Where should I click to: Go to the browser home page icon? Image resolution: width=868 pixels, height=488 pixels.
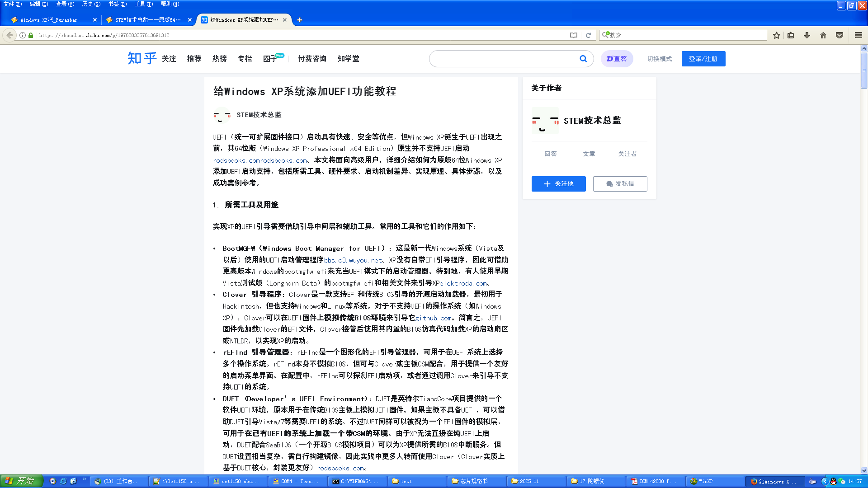[823, 35]
